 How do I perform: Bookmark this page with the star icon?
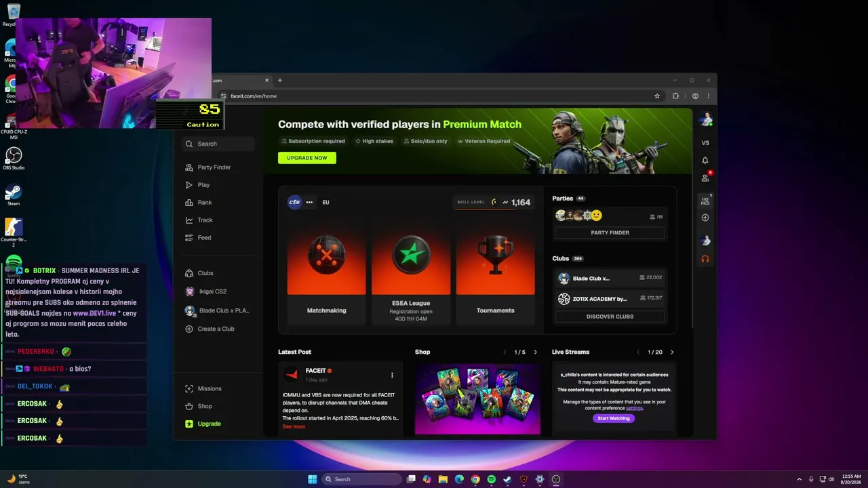pyautogui.click(x=657, y=96)
